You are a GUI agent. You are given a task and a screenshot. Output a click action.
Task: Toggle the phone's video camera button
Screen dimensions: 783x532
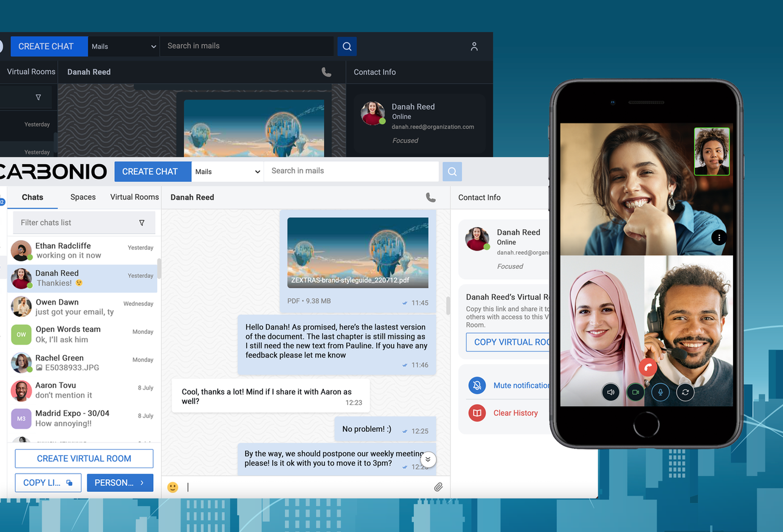pyautogui.click(x=635, y=392)
